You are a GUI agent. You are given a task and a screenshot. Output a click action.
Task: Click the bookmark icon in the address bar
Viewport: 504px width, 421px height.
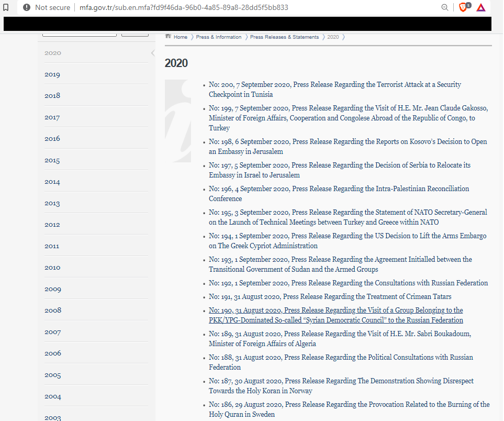coord(6,7)
